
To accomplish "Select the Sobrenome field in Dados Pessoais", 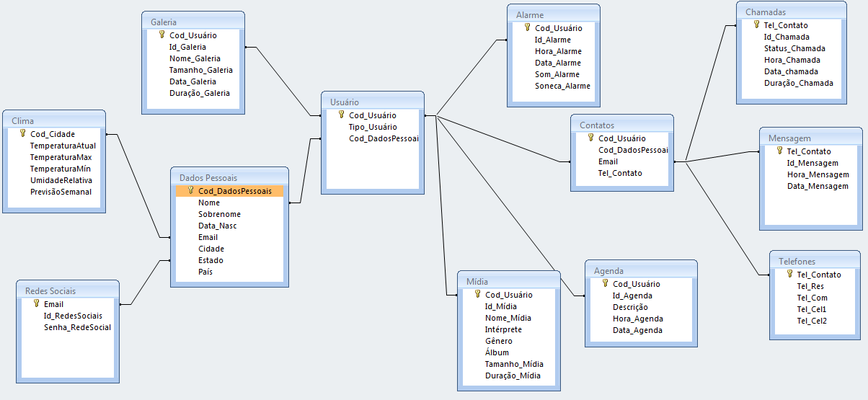I will [219, 214].
